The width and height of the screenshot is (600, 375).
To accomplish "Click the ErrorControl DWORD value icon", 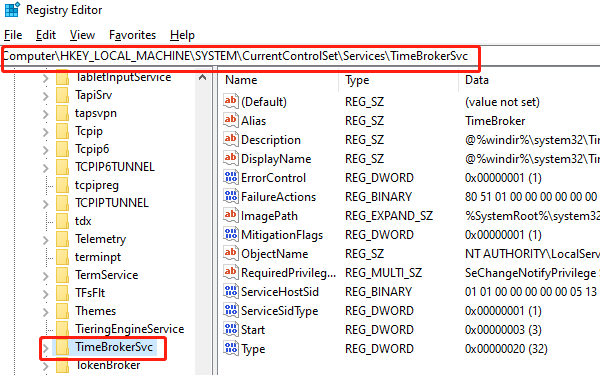I will tap(231, 177).
